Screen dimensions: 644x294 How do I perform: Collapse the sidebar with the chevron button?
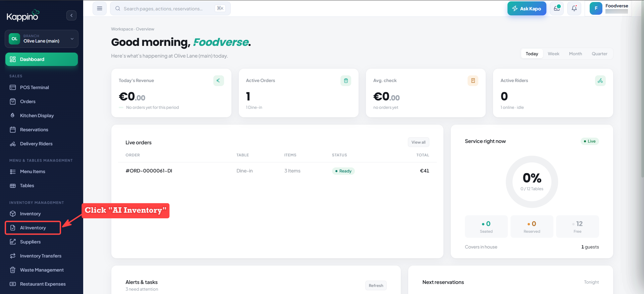[x=71, y=15]
